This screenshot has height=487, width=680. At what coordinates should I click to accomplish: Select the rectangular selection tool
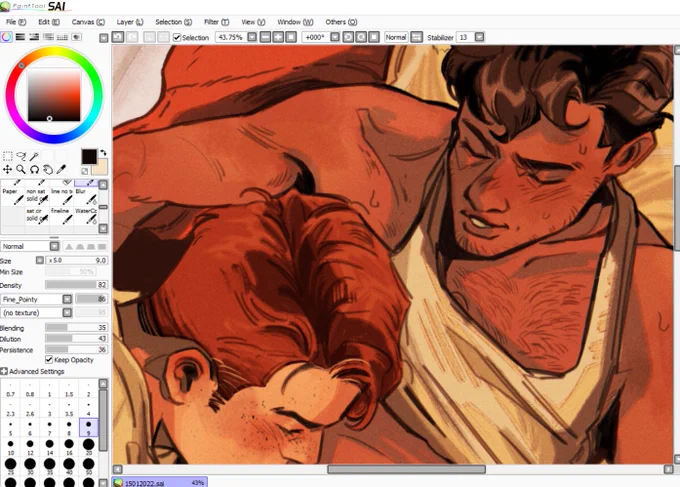point(7,156)
